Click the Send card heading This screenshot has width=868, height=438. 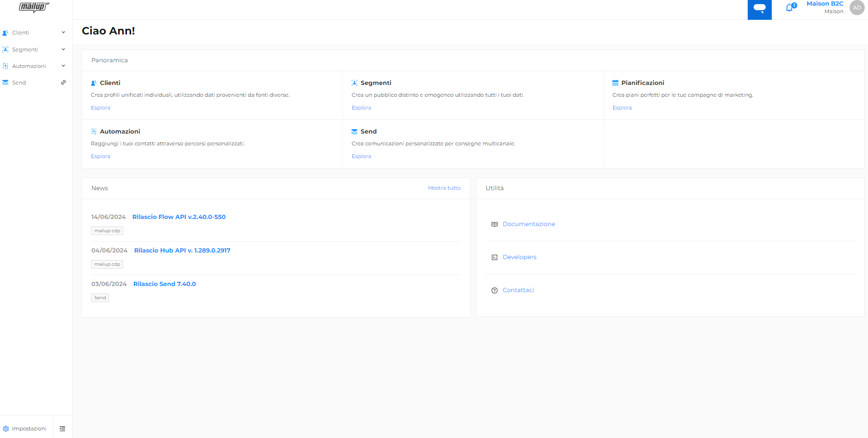[368, 132]
